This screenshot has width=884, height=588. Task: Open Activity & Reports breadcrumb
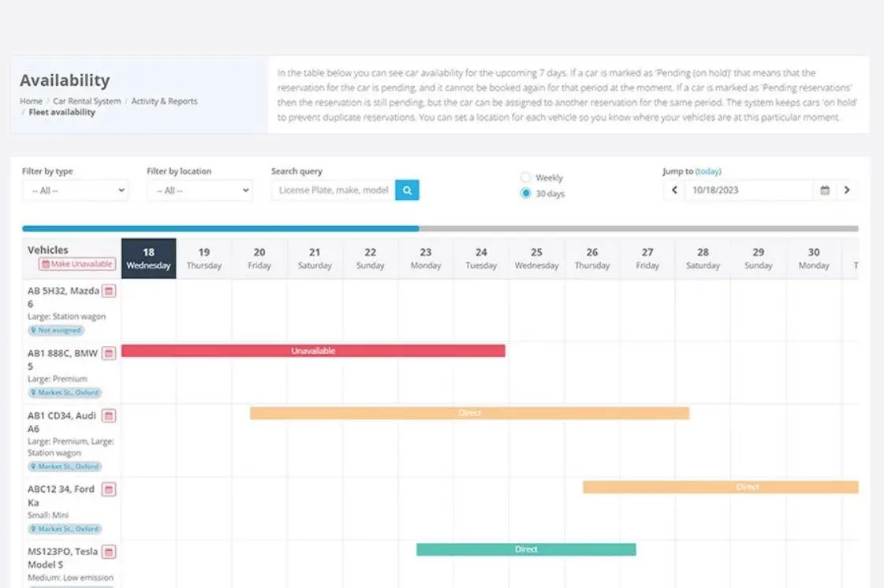[164, 101]
